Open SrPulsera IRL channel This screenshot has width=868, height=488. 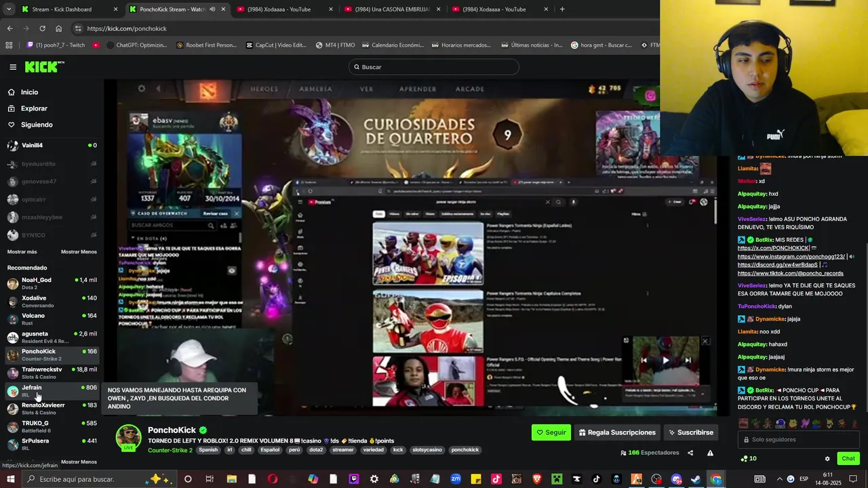point(52,444)
